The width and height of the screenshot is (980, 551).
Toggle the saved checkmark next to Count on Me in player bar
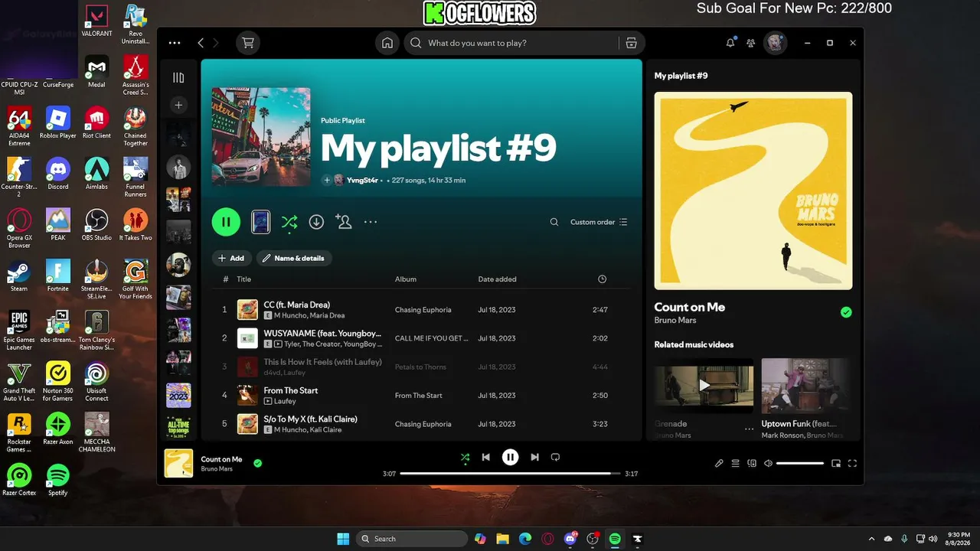pos(258,463)
